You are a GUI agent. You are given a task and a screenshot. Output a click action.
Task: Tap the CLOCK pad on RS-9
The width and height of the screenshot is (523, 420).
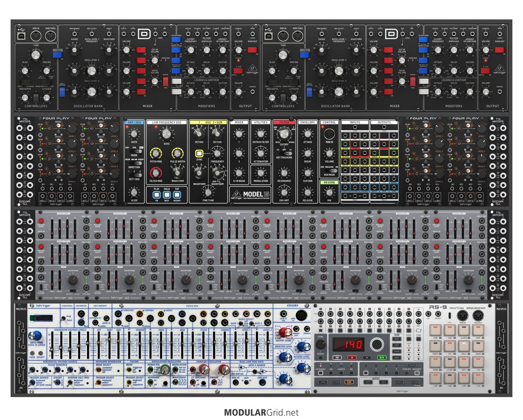464,331
